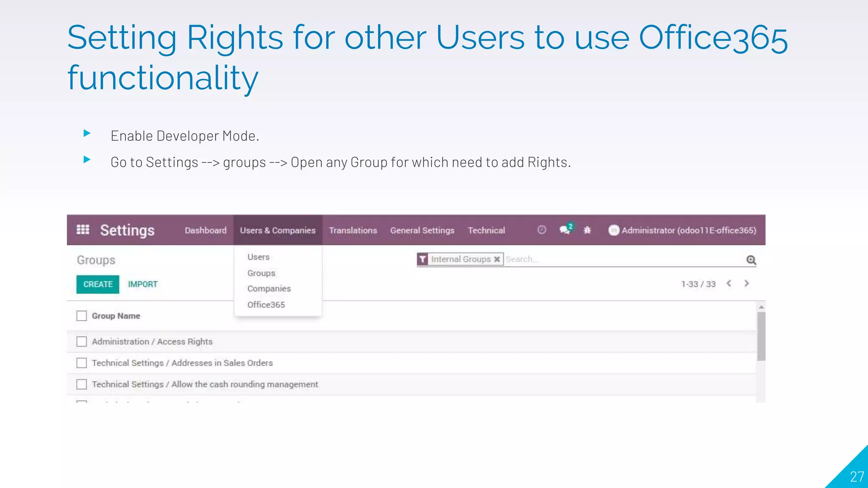Click the IMPORT button
Screen dimensions: 868x488
[143, 284]
